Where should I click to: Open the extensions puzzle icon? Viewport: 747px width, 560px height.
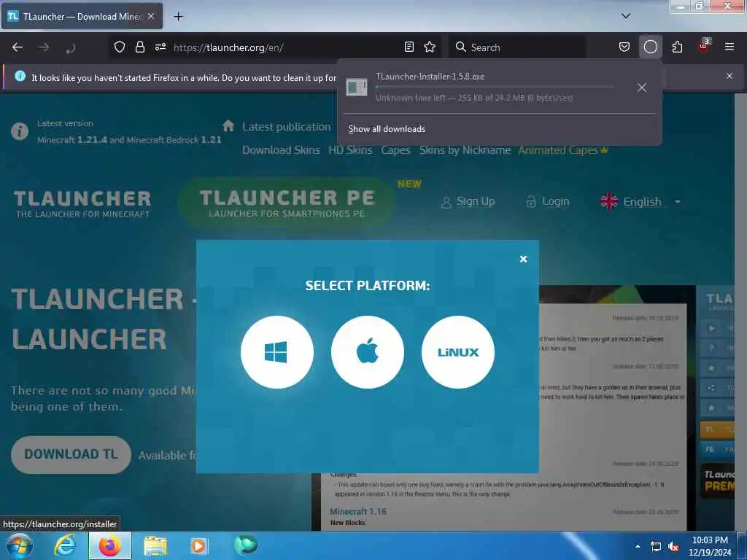click(x=677, y=47)
